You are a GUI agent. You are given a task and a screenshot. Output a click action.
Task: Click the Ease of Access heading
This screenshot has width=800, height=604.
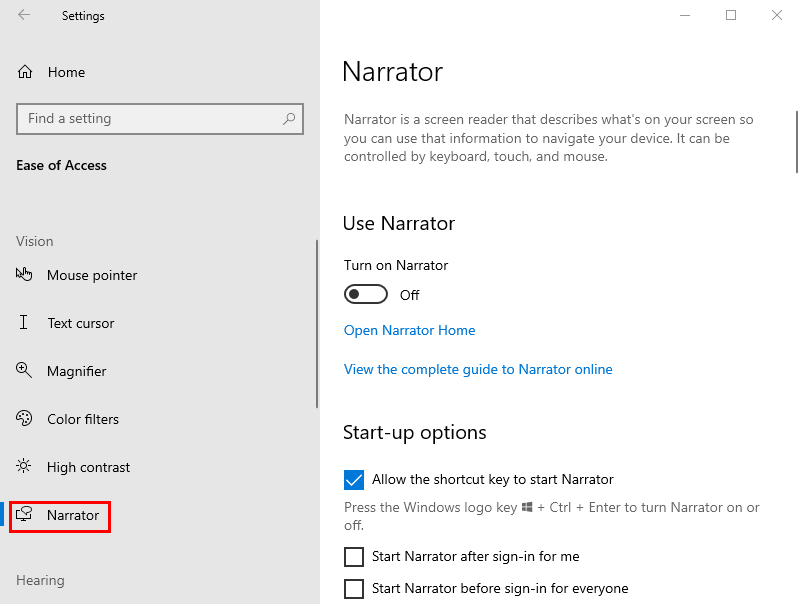[x=61, y=165]
